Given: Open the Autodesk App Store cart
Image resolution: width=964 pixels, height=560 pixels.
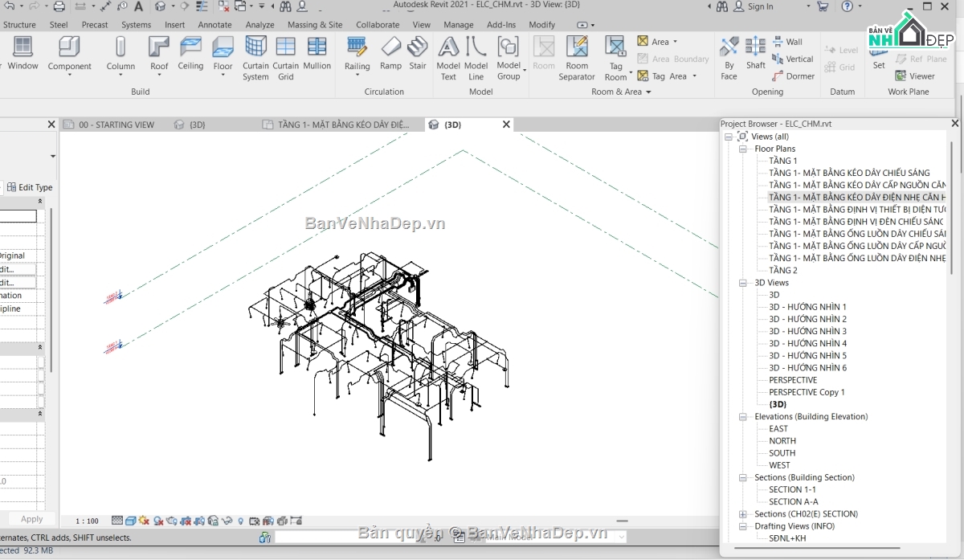Looking at the screenshot, I should pyautogui.click(x=823, y=6).
